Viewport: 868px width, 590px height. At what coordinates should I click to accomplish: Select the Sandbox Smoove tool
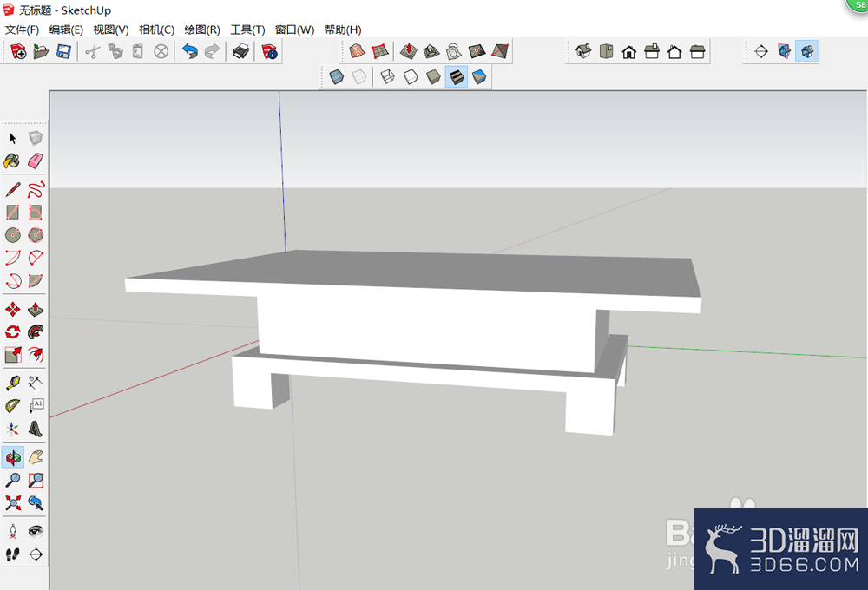point(409,51)
